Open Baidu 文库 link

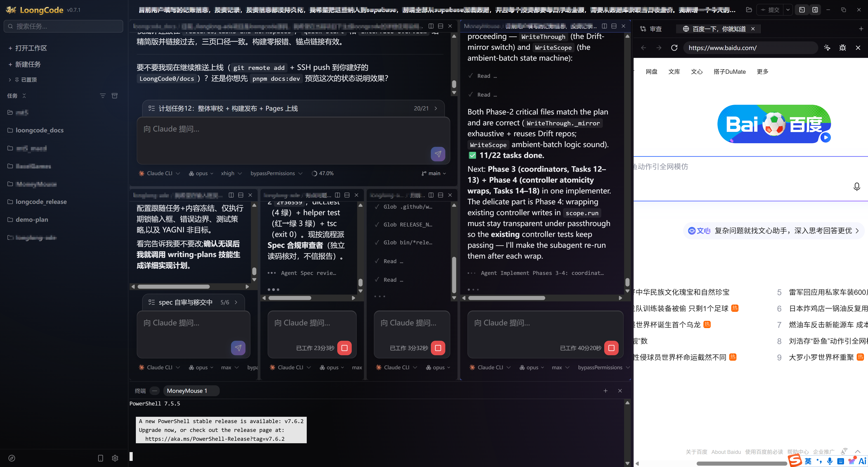[x=674, y=71]
